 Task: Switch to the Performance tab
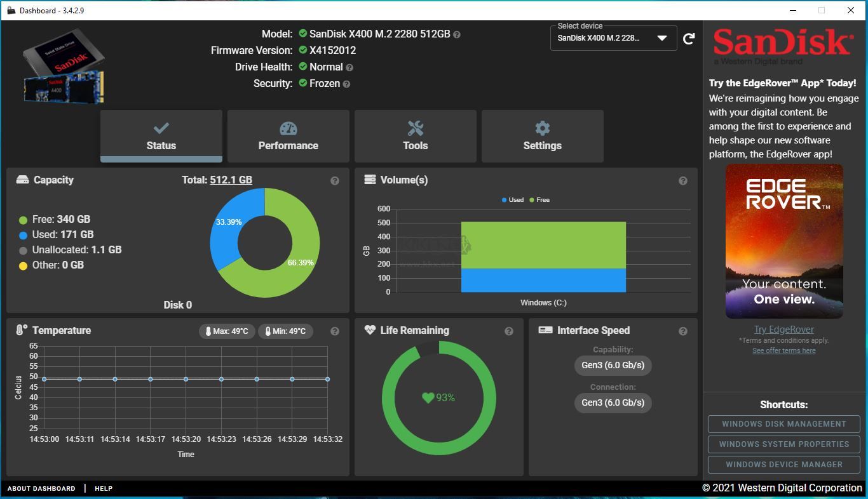tap(288, 136)
